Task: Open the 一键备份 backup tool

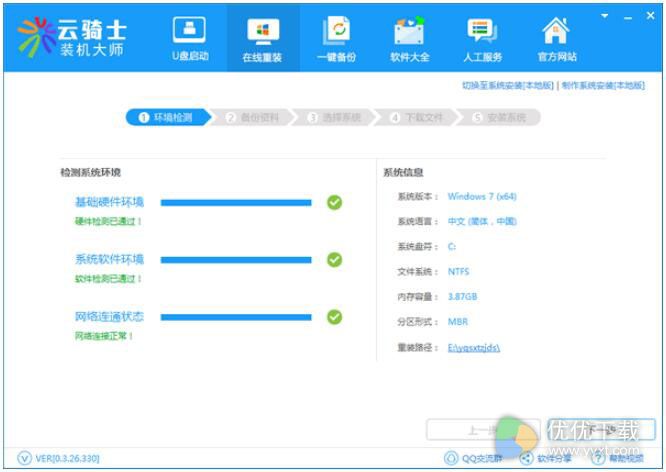Action: [x=336, y=39]
